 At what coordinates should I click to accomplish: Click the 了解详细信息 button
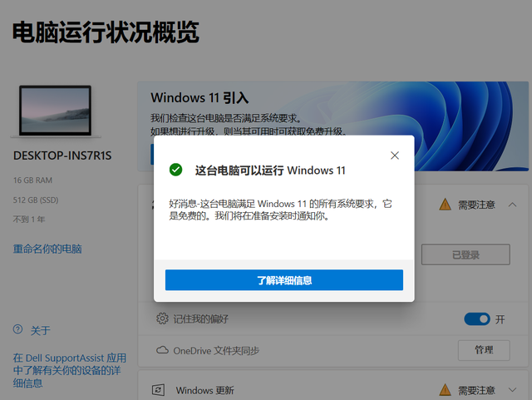(x=284, y=280)
